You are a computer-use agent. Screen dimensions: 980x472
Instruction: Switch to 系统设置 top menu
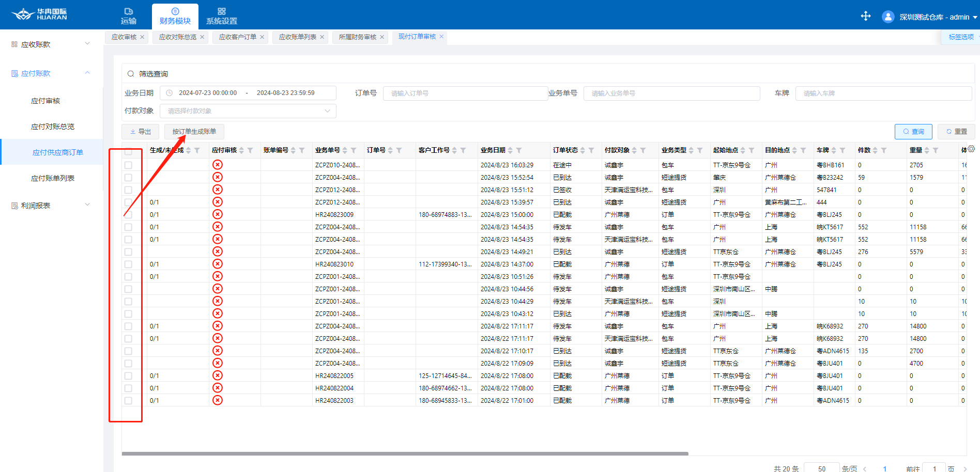point(221,17)
